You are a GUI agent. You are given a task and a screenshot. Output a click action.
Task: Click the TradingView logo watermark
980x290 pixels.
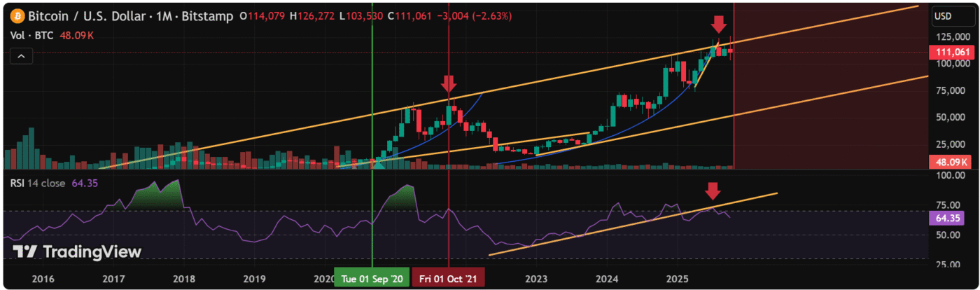(77, 252)
